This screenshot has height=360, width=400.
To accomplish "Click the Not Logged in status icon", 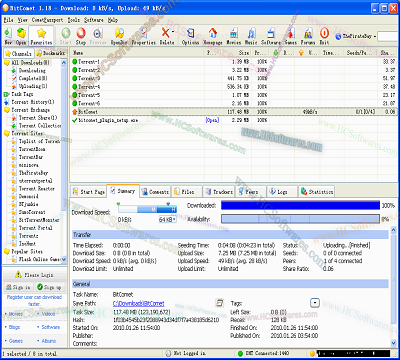I will [x=168, y=353].
